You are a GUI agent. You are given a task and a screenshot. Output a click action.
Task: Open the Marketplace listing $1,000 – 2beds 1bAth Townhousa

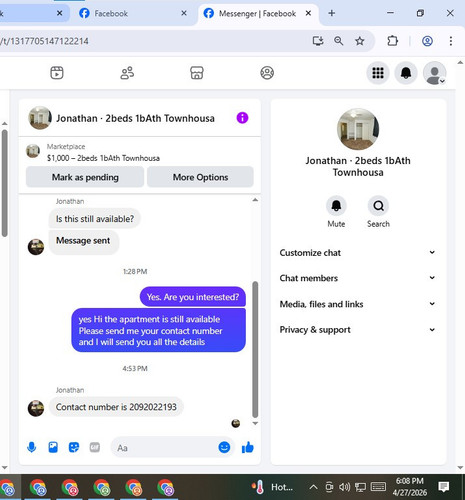103,158
